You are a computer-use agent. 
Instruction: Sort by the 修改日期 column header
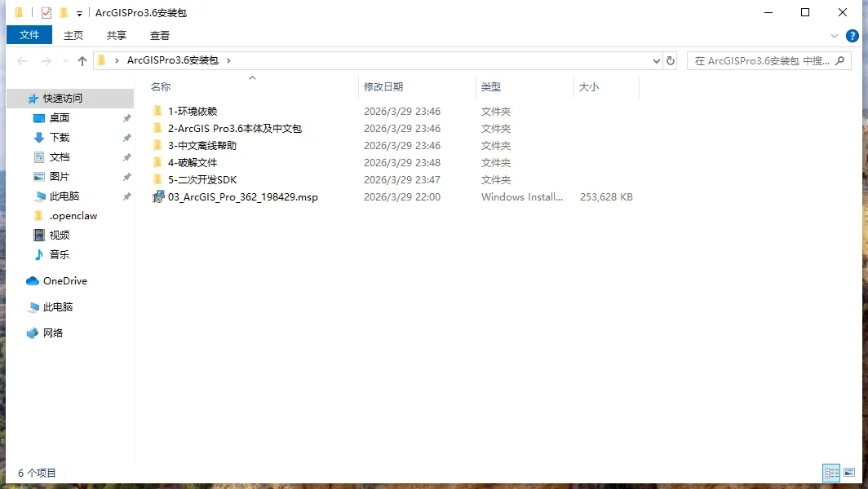click(383, 87)
